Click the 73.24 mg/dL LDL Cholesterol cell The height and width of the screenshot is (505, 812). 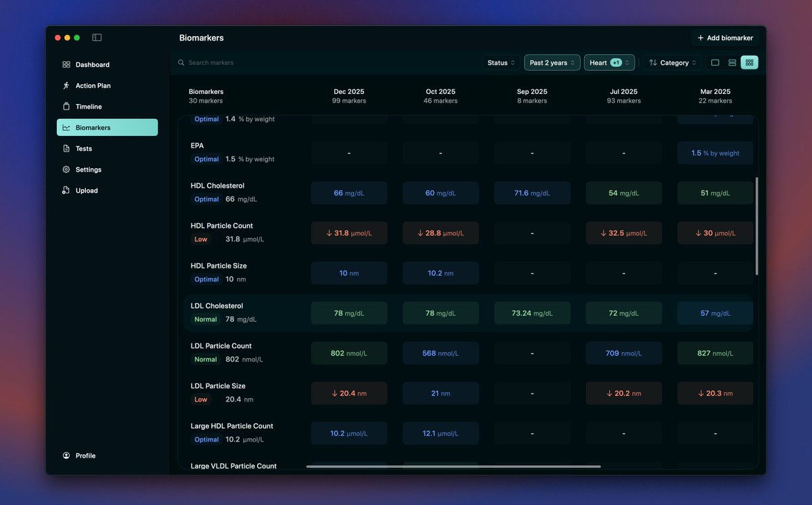click(532, 313)
